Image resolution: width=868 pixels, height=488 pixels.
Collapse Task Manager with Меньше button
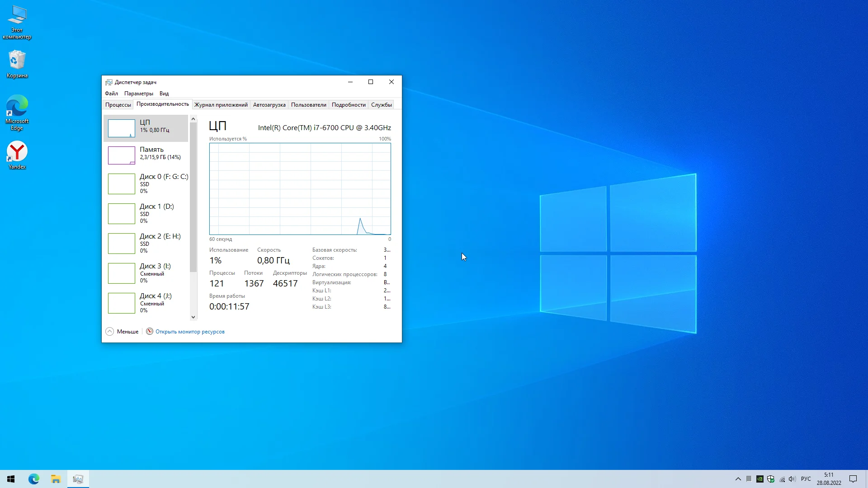[x=122, y=331]
